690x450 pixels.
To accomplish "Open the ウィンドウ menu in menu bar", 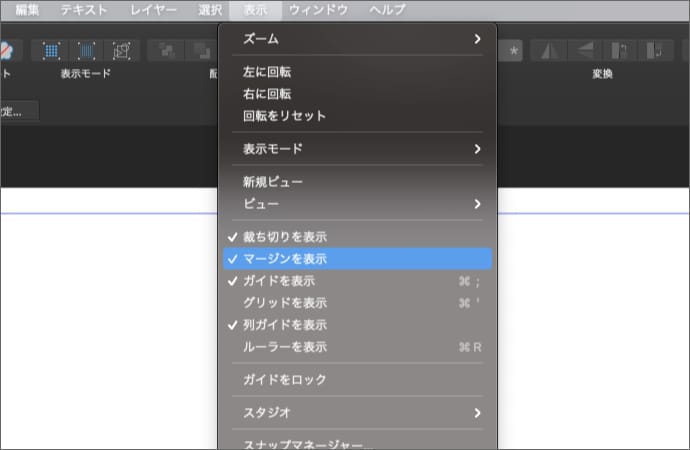I will coord(318,10).
